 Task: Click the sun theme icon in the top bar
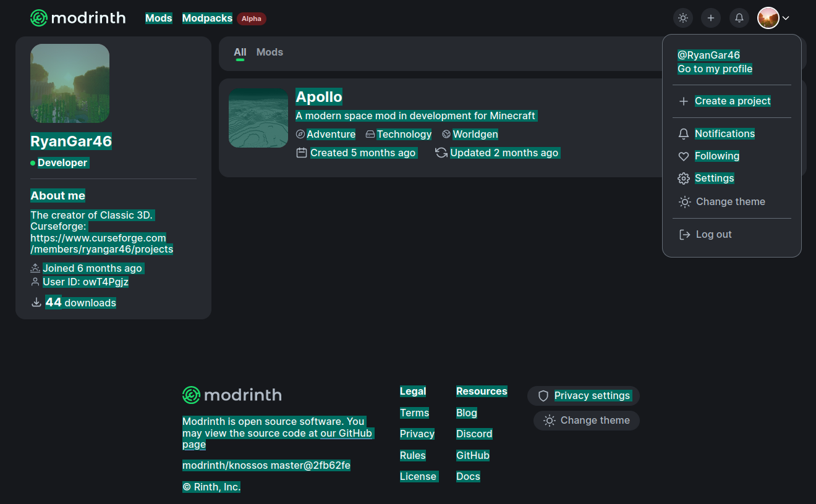[683, 17]
